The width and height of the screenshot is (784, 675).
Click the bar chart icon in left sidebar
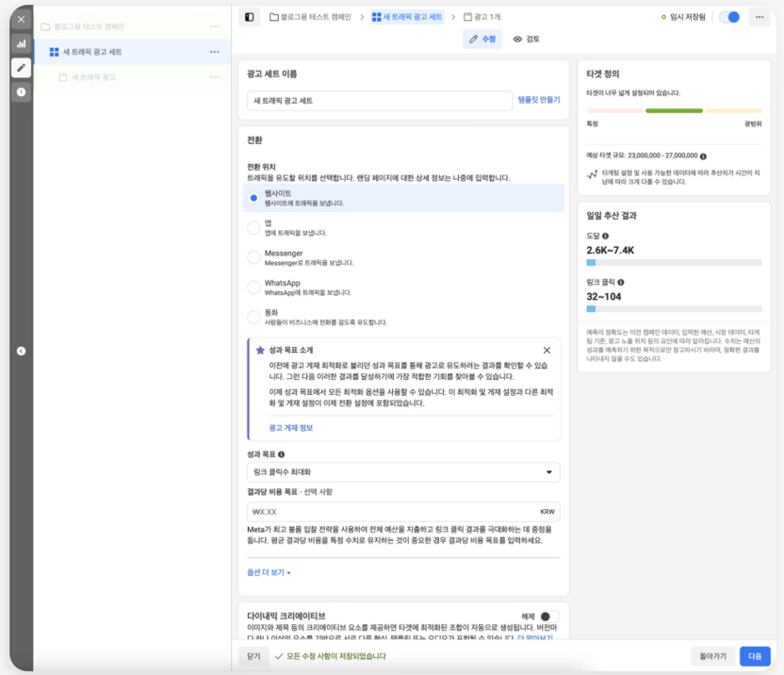coord(21,43)
